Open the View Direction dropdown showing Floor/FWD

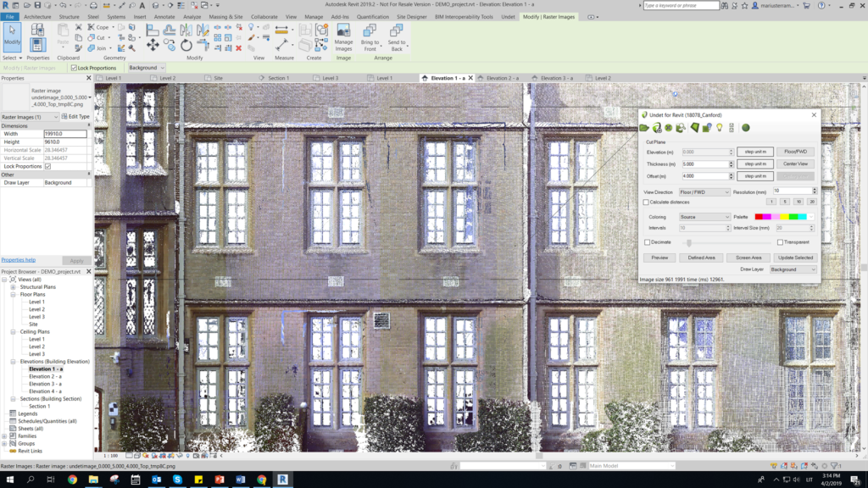point(704,191)
